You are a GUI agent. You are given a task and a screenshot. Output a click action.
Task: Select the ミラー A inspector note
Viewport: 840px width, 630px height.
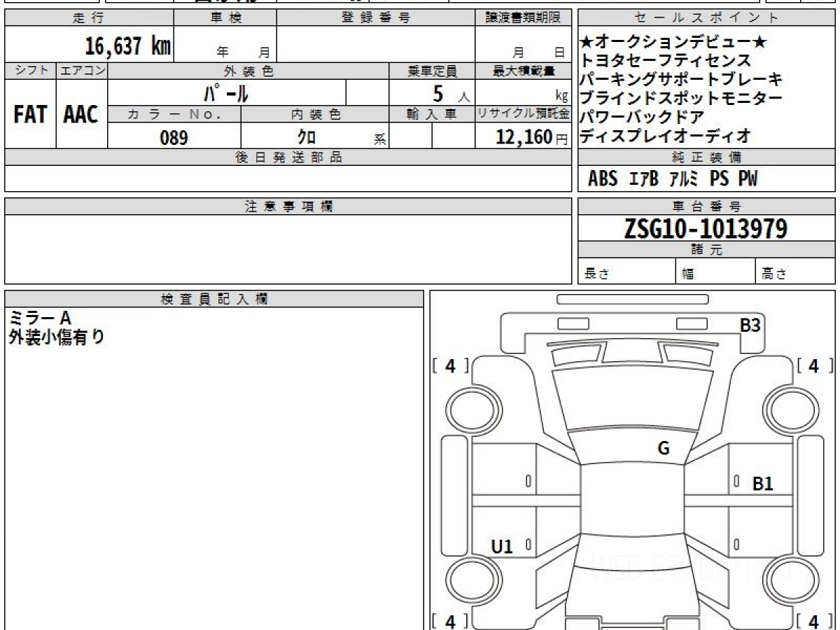pyautogui.click(x=40, y=318)
